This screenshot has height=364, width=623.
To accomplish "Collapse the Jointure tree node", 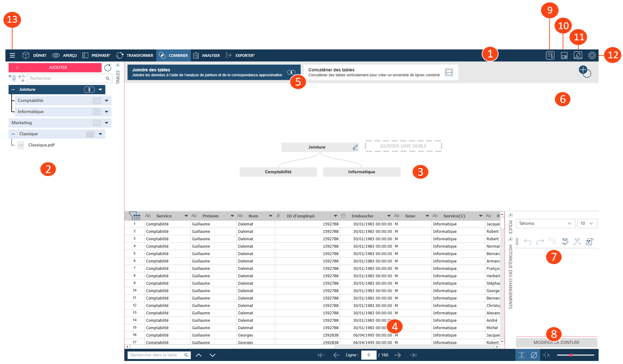I will point(13,89).
